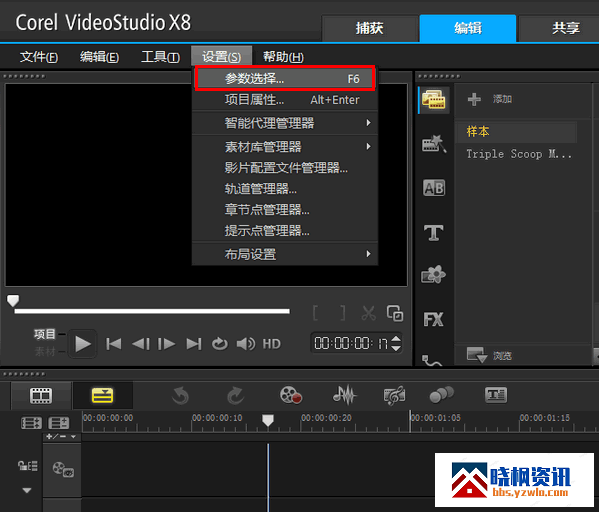Enlarge the preview window

pos(395,313)
